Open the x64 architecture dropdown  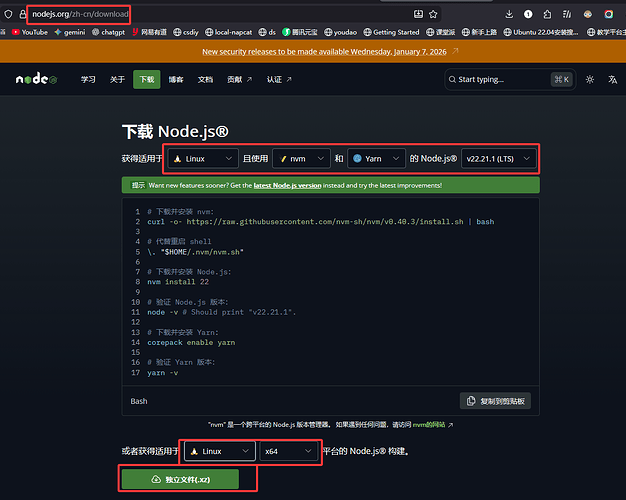(x=288, y=451)
